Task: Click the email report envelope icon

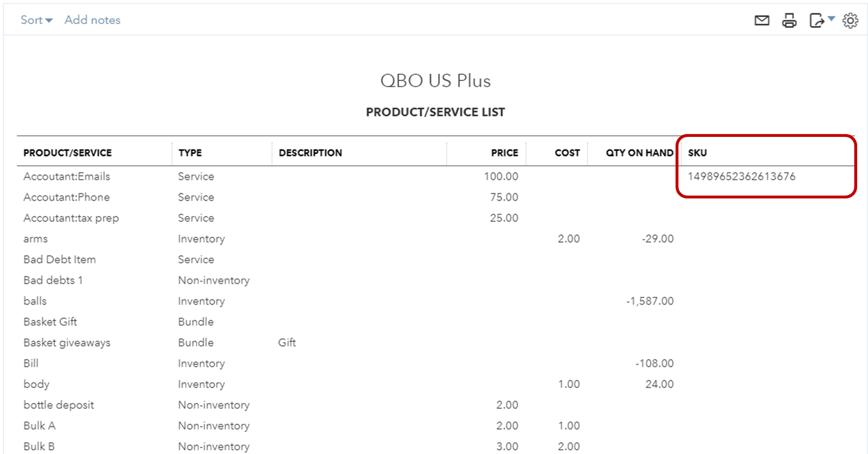Action: [762, 20]
